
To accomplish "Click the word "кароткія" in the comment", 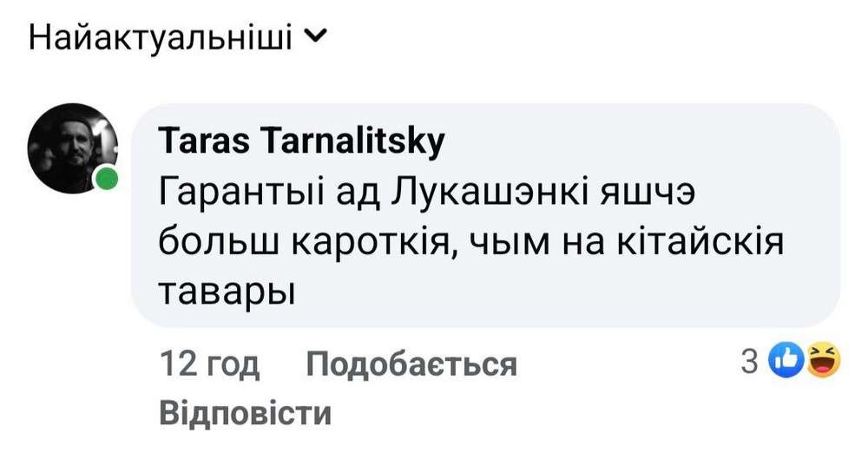I will [x=367, y=245].
